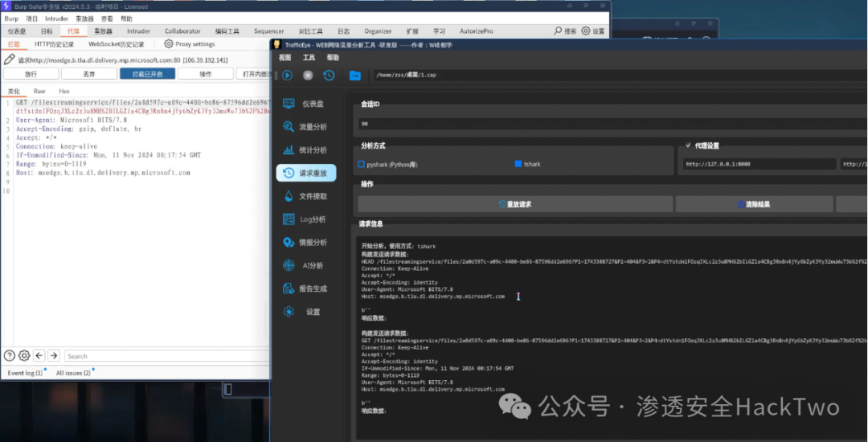Click the http://127.0.0.1:8080 proxy field
The height and width of the screenshot is (442, 868).
759,164
